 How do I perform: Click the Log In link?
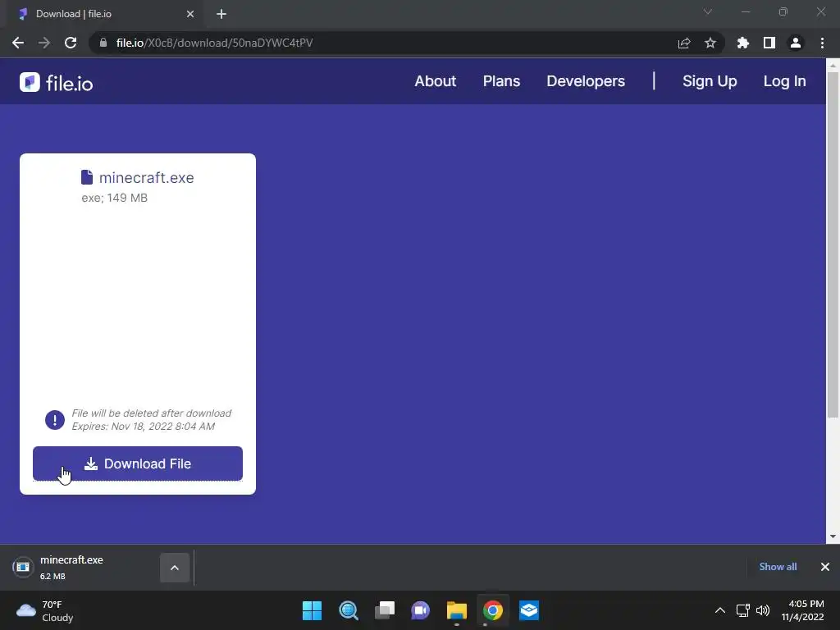coord(784,81)
